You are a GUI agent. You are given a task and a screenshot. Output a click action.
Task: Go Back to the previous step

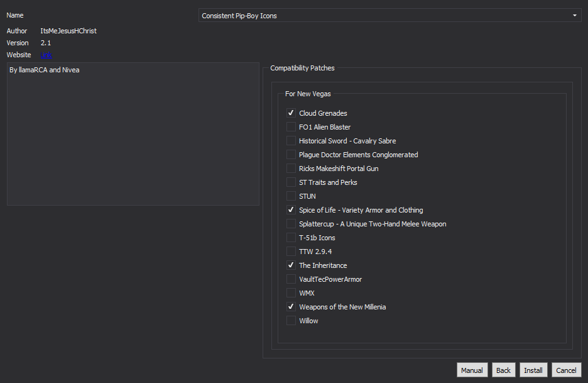click(x=504, y=370)
